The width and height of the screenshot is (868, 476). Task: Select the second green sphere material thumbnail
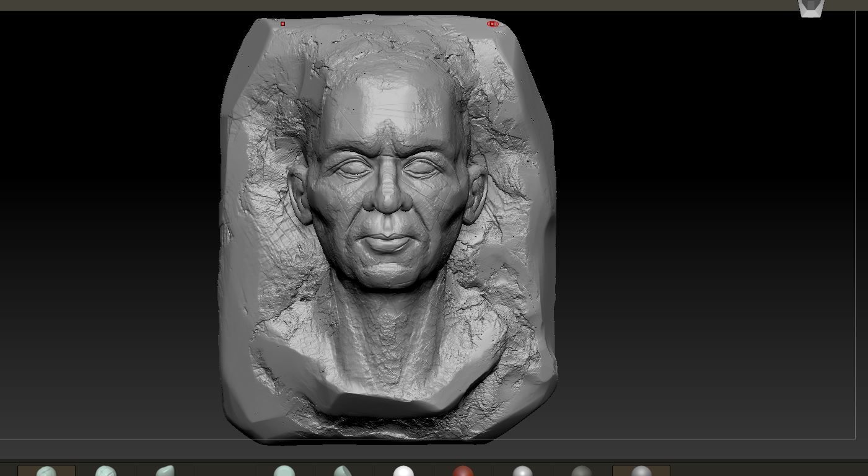pyautogui.click(x=105, y=471)
